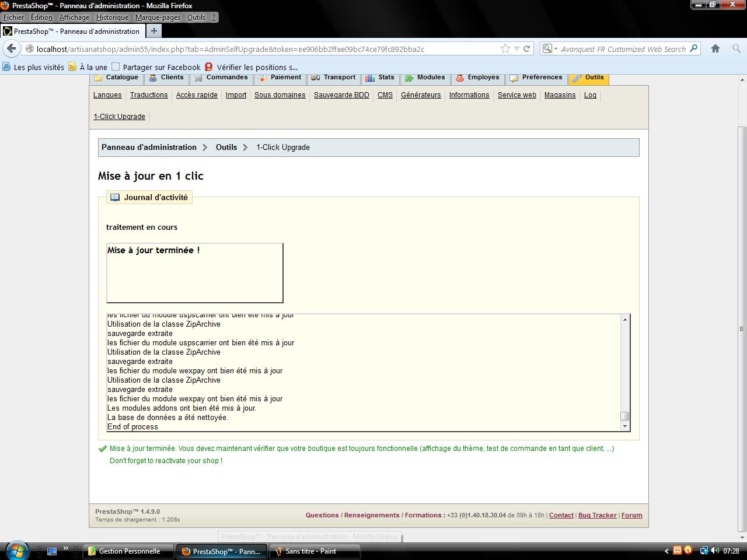This screenshot has height=560, width=747.
Task: Switch to the Transport admin tab
Action: point(333,78)
